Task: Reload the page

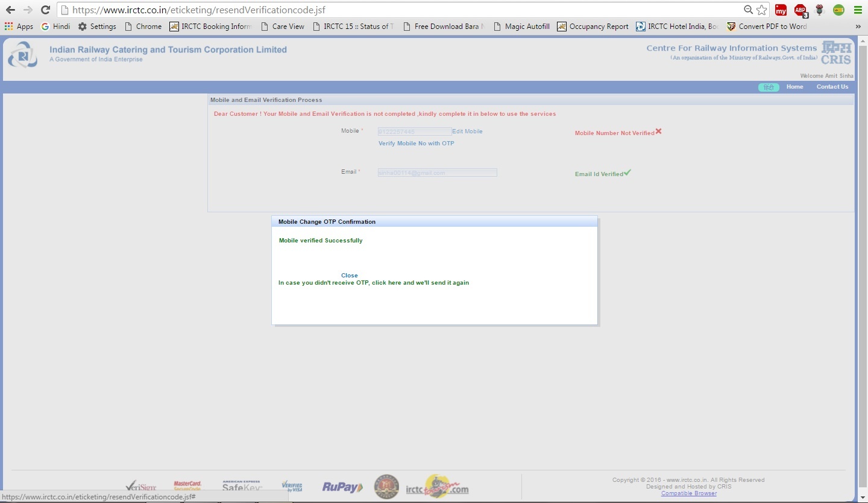Action: (x=45, y=10)
